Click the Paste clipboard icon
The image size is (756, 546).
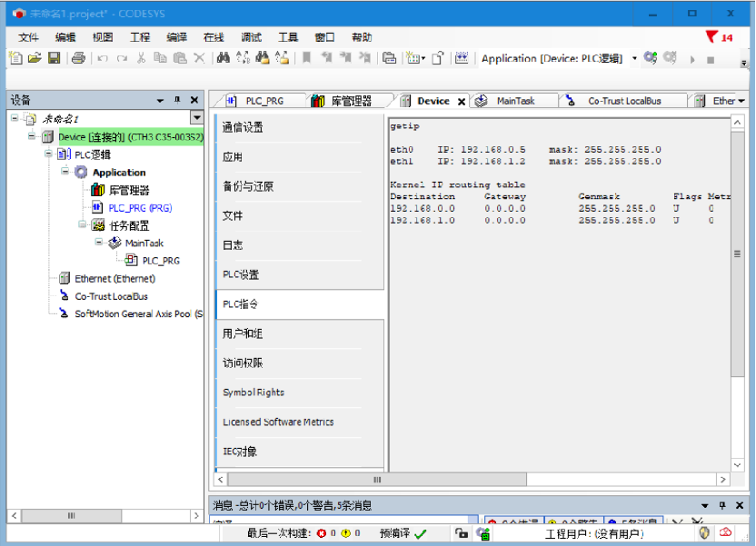(180, 58)
